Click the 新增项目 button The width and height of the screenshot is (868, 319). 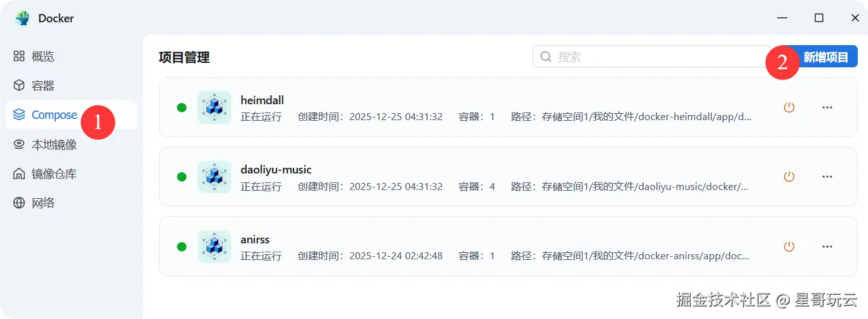(x=825, y=57)
